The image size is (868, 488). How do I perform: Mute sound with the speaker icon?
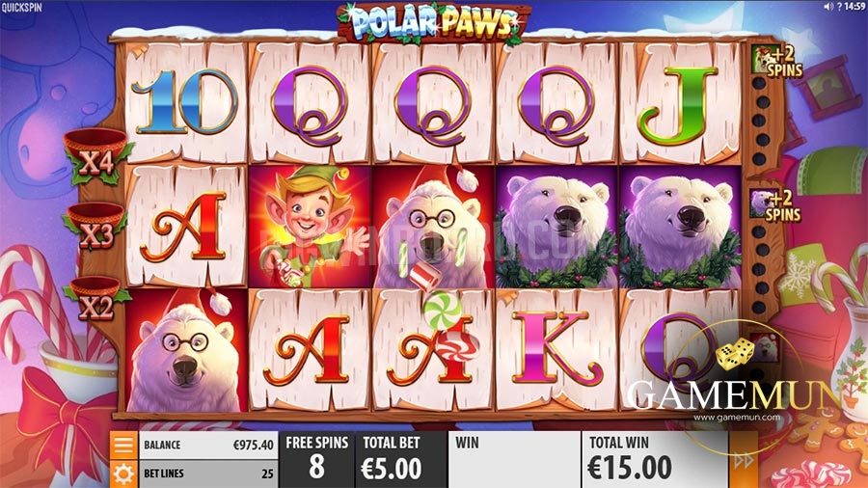[x=828, y=7]
